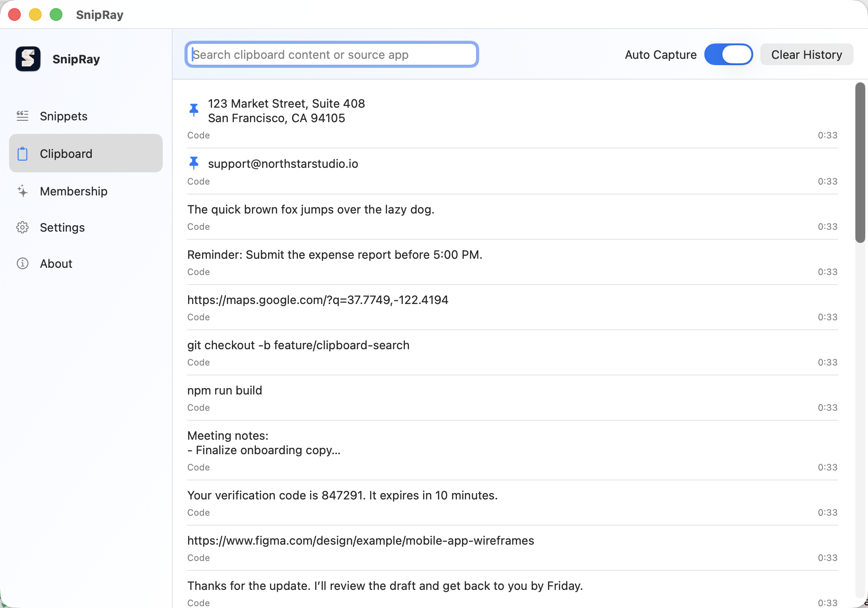Go to Settings in sidebar
Screen dimensions: 868x608
[x=86, y=227]
